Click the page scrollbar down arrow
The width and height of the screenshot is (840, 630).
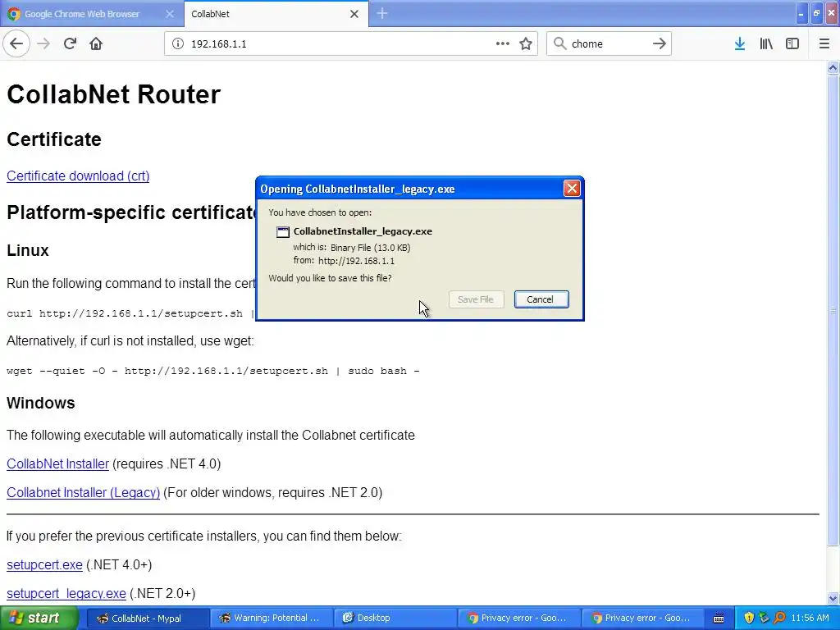point(833,598)
